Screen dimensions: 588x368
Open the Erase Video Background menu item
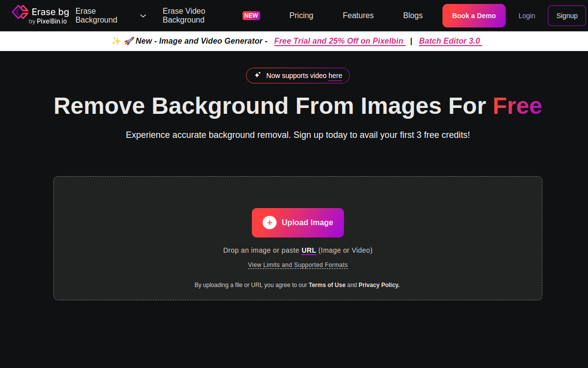pyautogui.click(x=184, y=16)
